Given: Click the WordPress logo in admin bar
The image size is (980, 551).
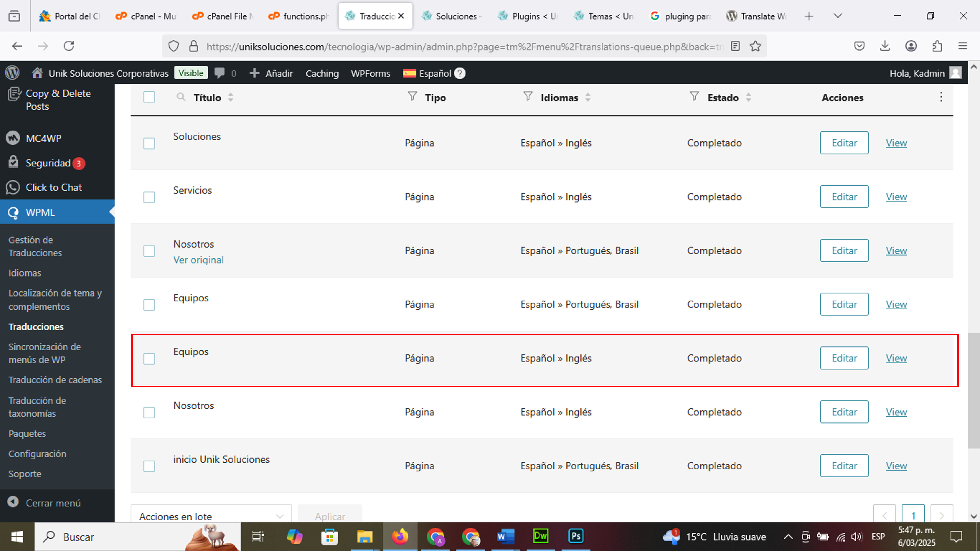Looking at the screenshot, I should pos(12,73).
